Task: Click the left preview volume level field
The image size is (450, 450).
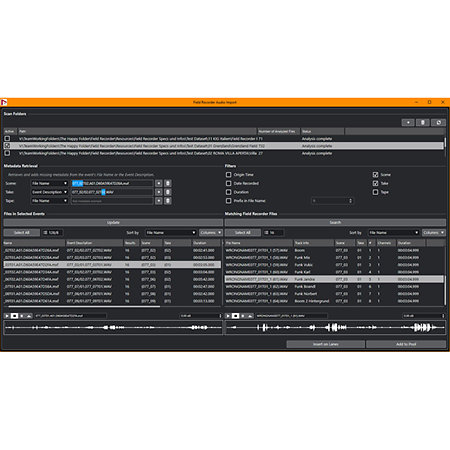Action: tap(201, 316)
